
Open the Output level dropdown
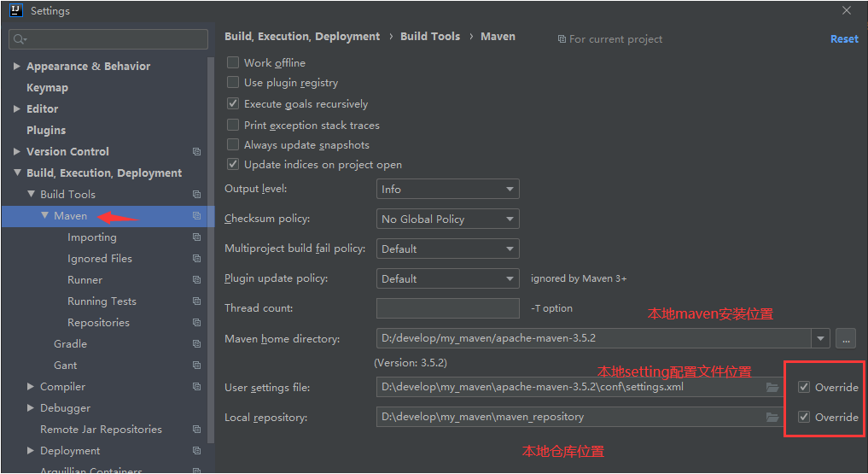tap(447, 189)
